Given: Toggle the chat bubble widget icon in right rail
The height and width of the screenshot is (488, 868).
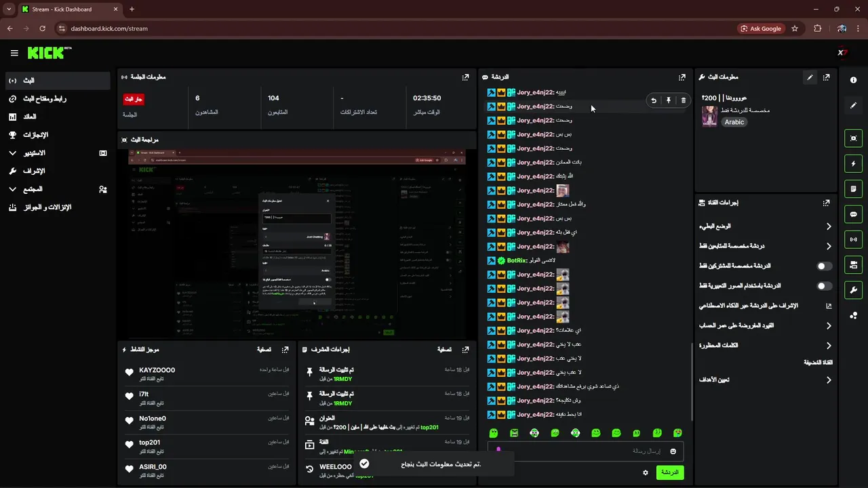Looking at the screenshot, I should coord(853,214).
